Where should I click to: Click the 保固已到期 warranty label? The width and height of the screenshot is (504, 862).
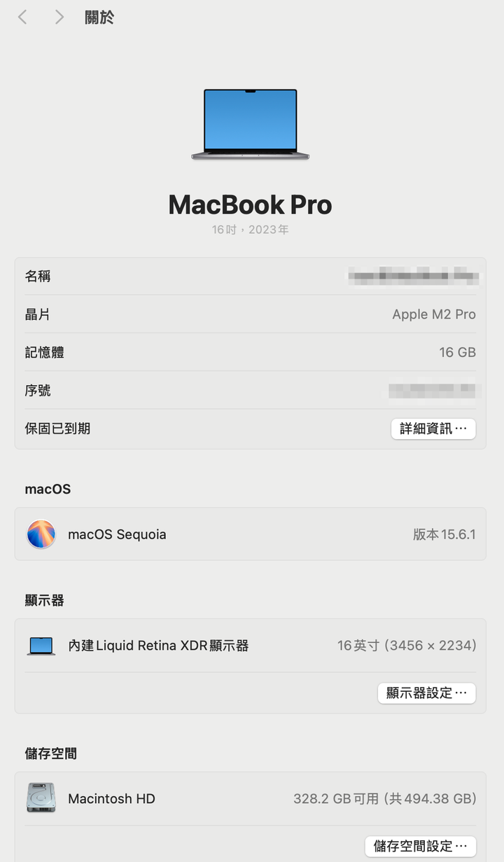(x=57, y=429)
